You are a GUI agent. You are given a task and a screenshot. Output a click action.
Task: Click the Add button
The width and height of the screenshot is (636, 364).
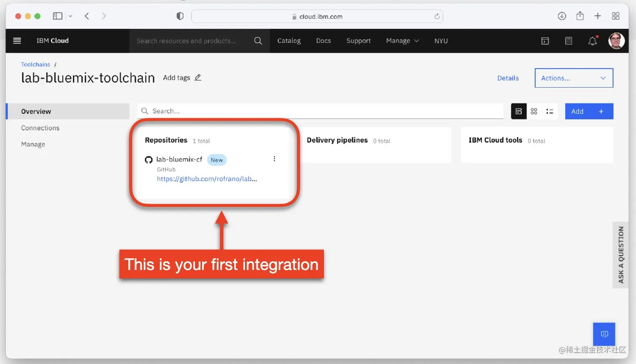point(589,111)
